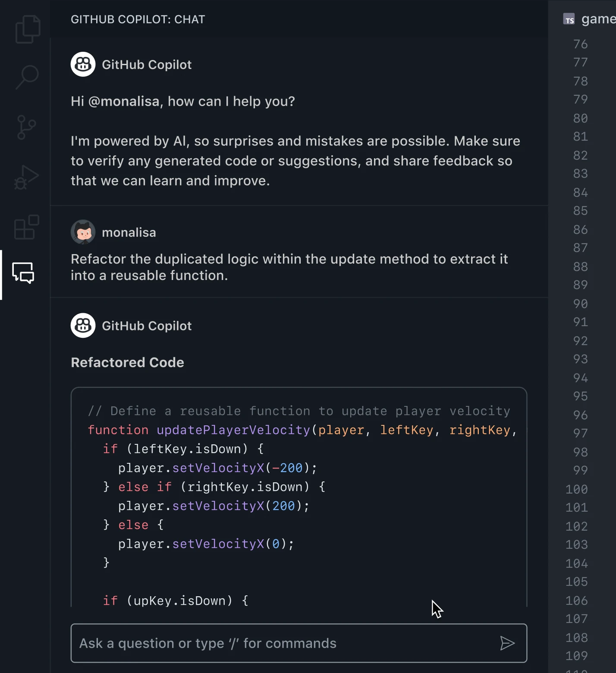
Task: Click line number 85 in the editor gutter
Action: (x=580, y=211)
